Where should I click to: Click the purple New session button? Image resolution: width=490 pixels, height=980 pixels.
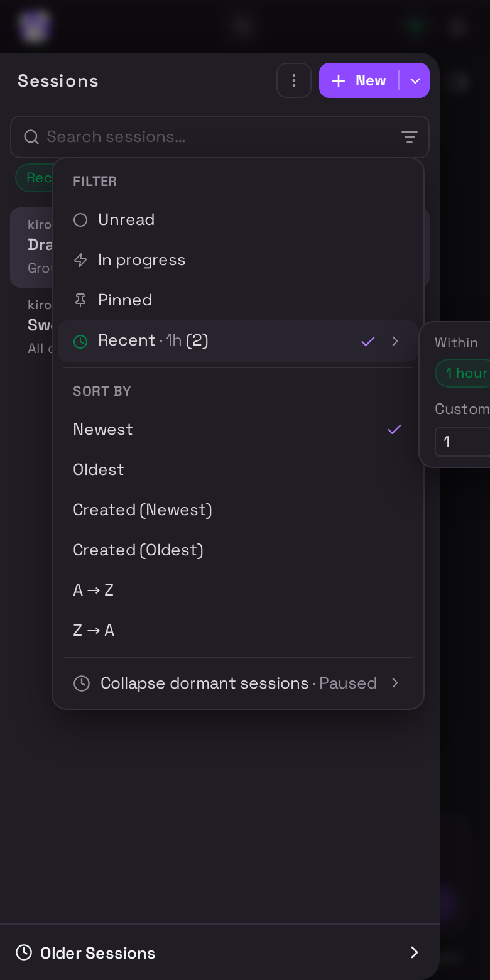click(359, 80)
